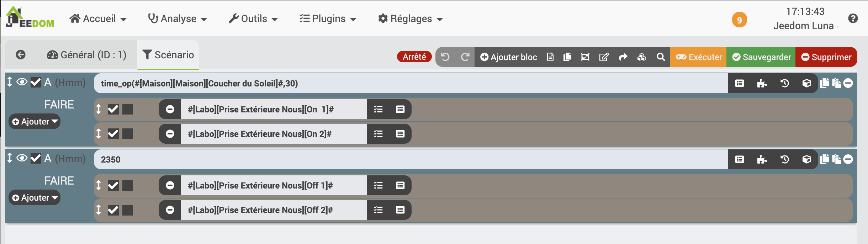
Task: Delete the 2350 block with minus icon
Action: pyautogui.click(x=848, y=159)
